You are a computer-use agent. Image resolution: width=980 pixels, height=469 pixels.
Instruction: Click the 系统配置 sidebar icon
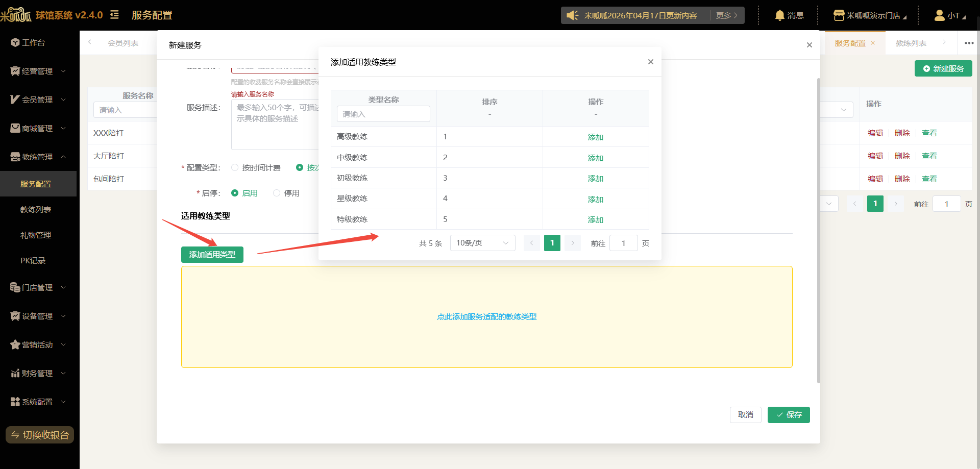pyautogui.click(x=15, y=402)
